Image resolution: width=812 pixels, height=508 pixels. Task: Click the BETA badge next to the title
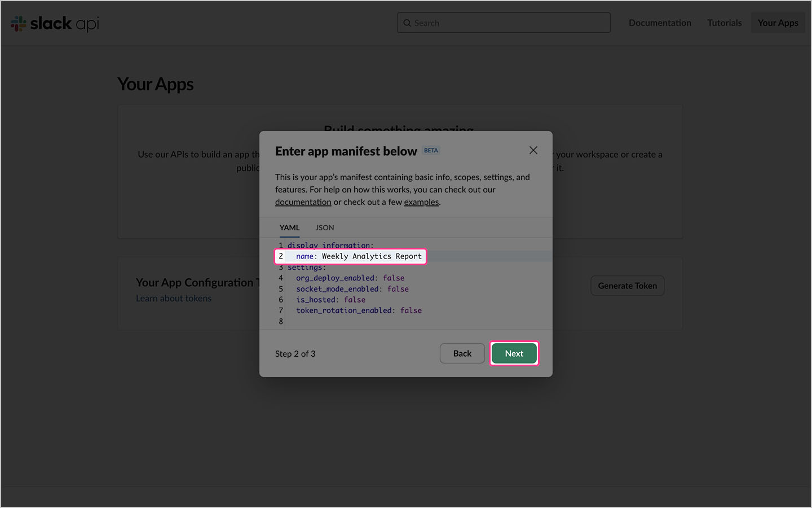pos(431,150)
